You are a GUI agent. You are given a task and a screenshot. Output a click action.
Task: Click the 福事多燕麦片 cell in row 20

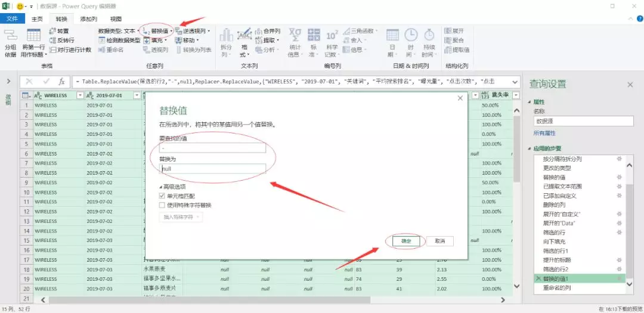pos(162,289)
